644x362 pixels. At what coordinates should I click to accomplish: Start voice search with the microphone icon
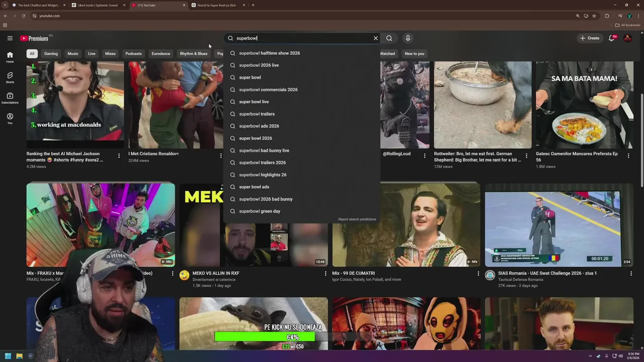(x=408, y=38)
